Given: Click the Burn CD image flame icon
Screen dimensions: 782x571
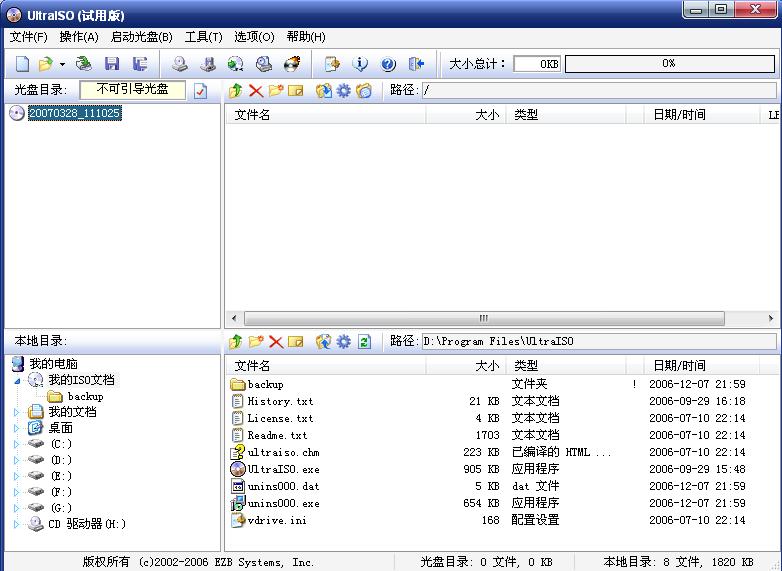Looking at the screenshot, I should tap(292, 64).
